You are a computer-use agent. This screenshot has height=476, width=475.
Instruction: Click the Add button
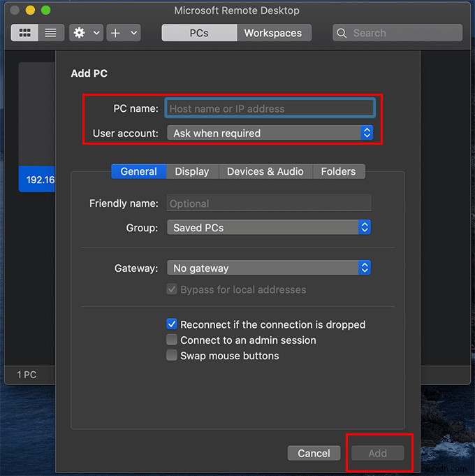pos(378,453)
